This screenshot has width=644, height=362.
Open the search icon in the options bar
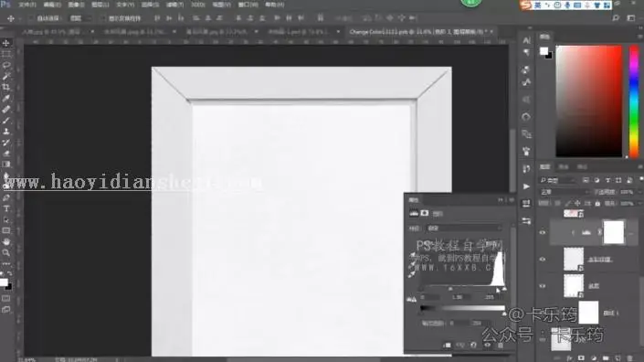point(616,18)
